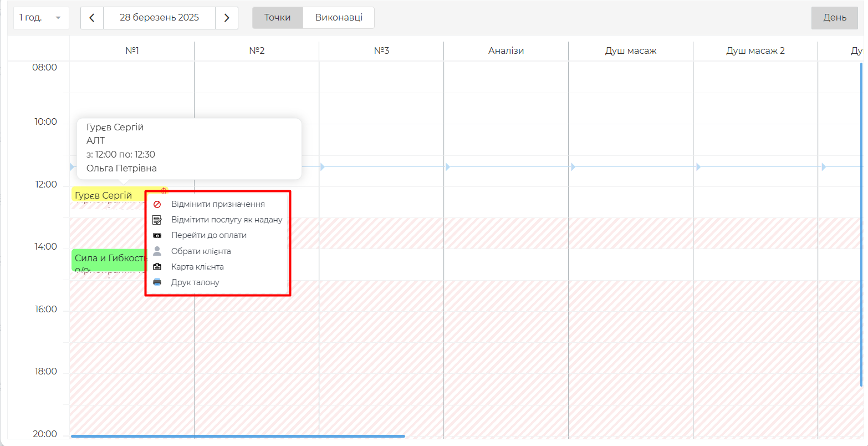This screenshot has height=446, width=868.
Task: Choose Друк талону from context menu
Action: pos(195,282)
